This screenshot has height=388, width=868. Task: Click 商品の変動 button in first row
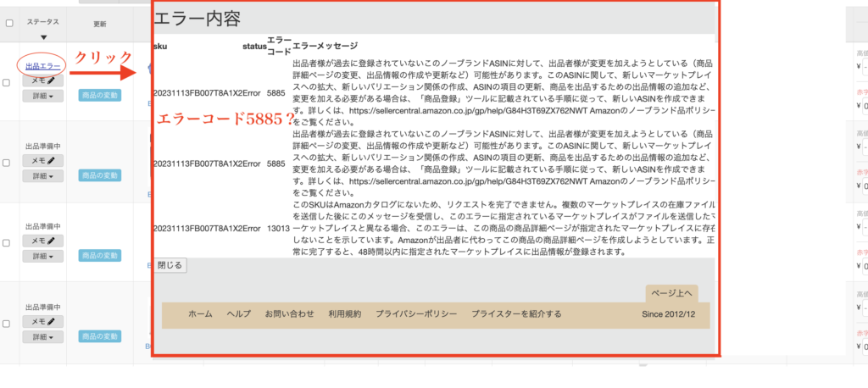coord(100,96)
